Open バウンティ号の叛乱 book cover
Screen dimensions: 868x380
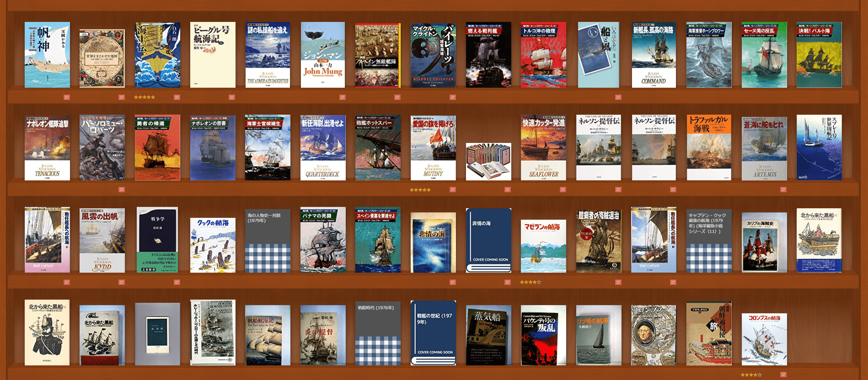[x=543, y=335]
